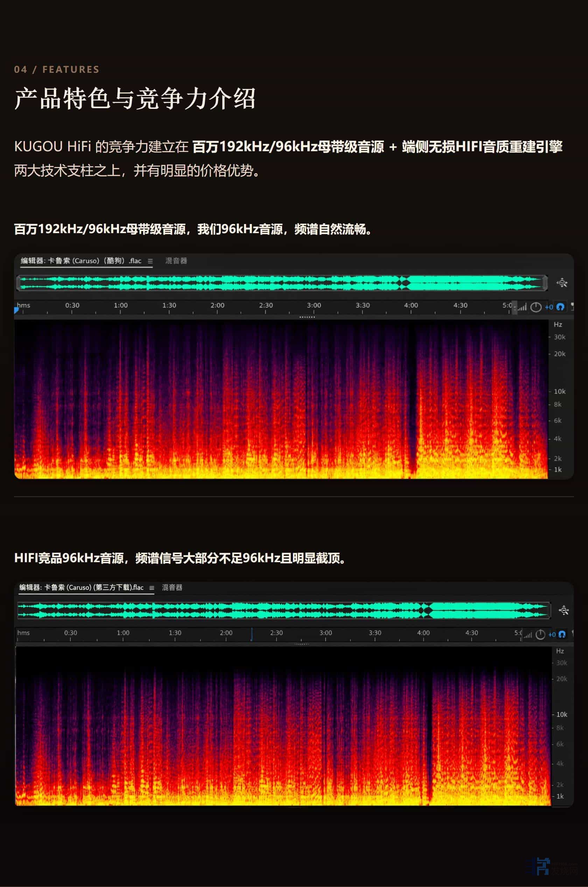Click 3:00 on the 第三方下载 editor time ruler

[325, 633]
